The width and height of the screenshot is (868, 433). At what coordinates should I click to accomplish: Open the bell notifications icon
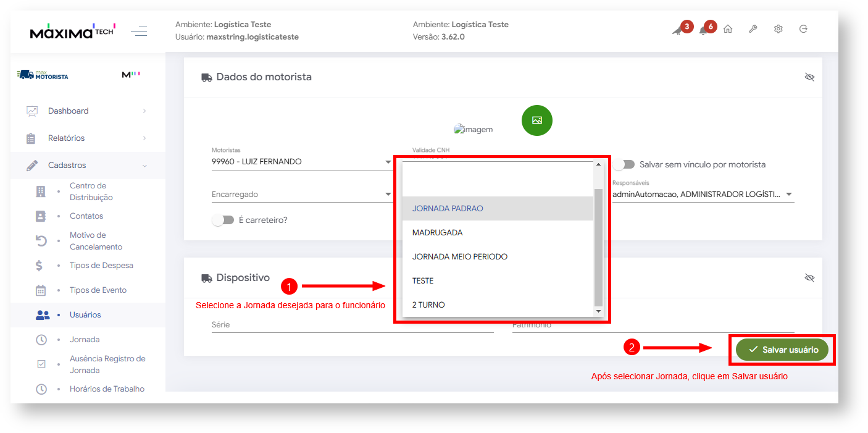pos(703,30)
